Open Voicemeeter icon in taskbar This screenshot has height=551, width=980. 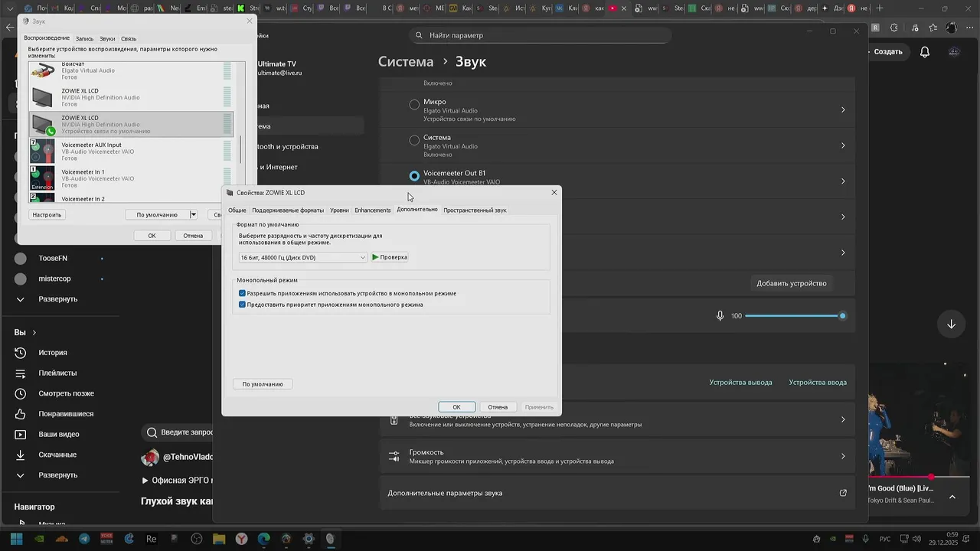pyautogui.click(x=106, y=539)
